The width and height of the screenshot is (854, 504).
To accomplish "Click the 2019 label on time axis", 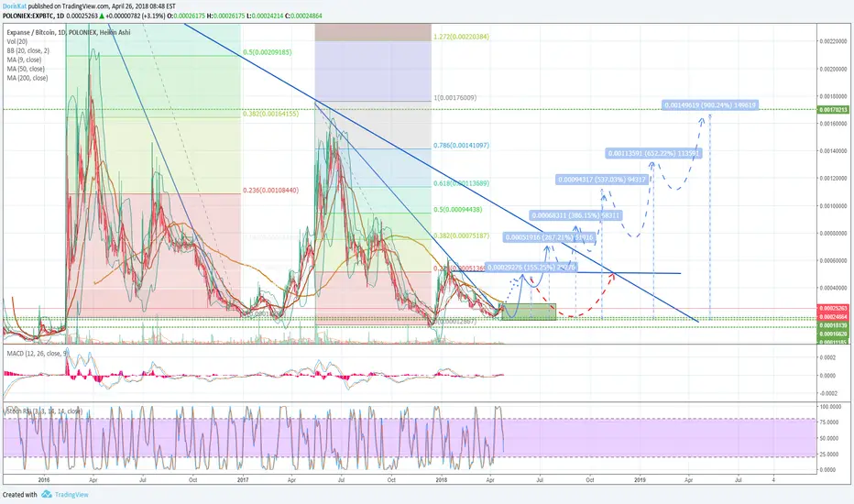I will pyautogui.click(x=640, y=480).
